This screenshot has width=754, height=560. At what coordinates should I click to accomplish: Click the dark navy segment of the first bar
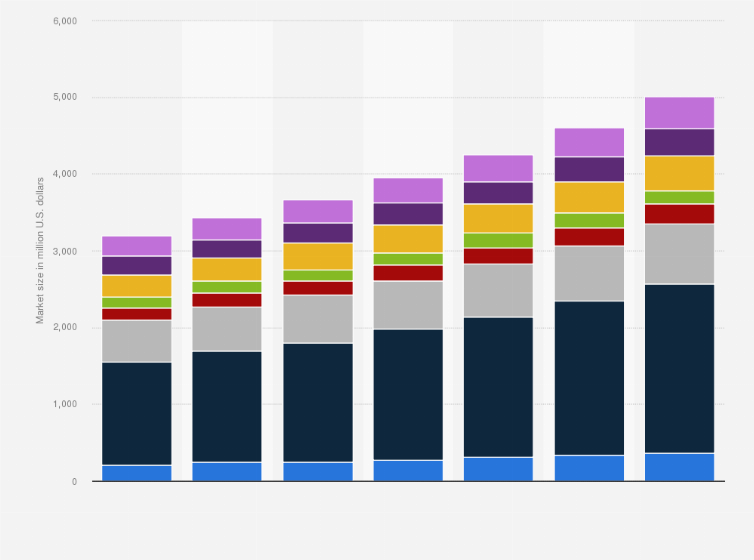[x=137, y=413]
